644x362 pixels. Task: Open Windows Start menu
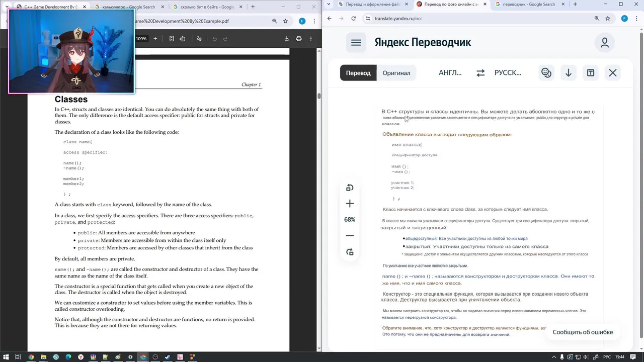6,357
